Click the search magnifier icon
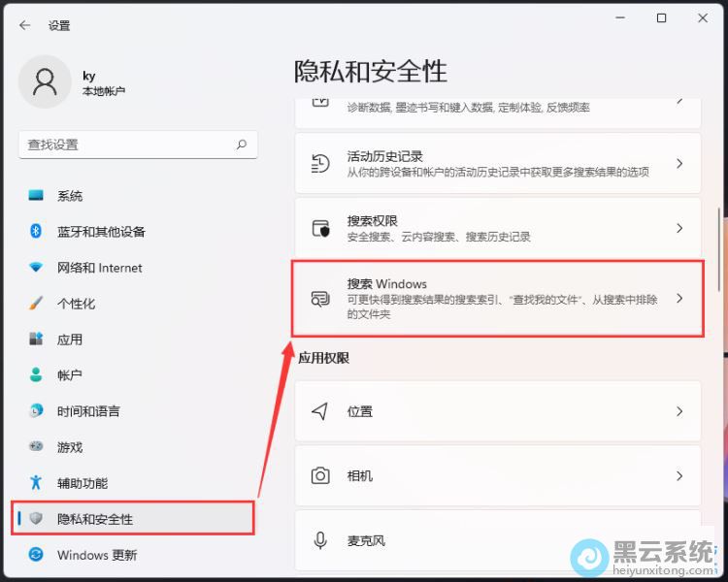The height and width of the screenshot is (582, 728). (x=242, y=145)
